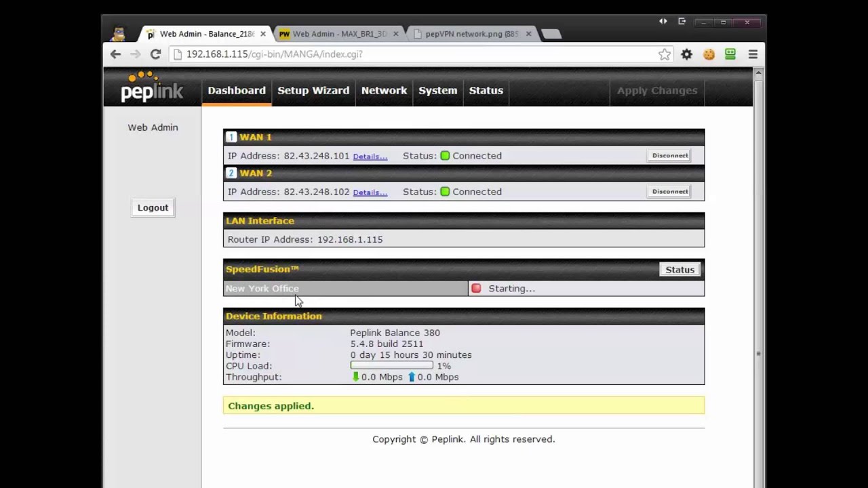
Task: Click the Changes applied notification
Action: coord(464,406)
